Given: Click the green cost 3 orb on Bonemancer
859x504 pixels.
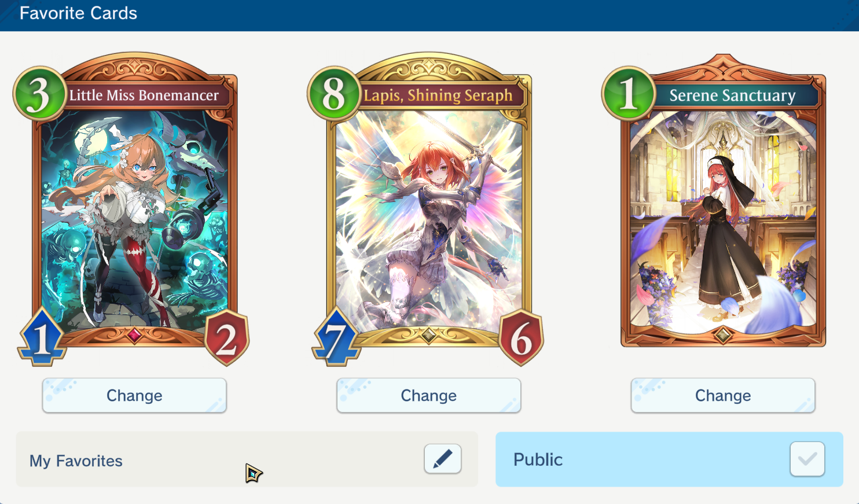Looking at the screenshot, I should coord(39,94).
